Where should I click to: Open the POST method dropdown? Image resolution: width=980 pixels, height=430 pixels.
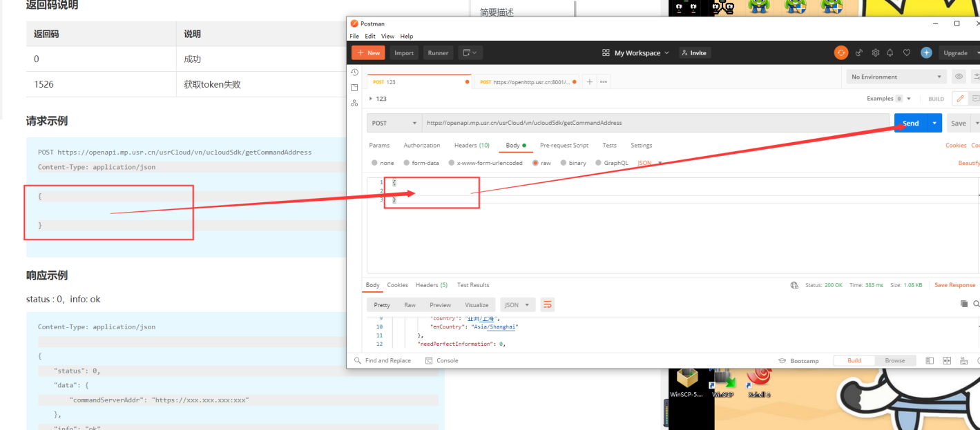click(394, 123)
